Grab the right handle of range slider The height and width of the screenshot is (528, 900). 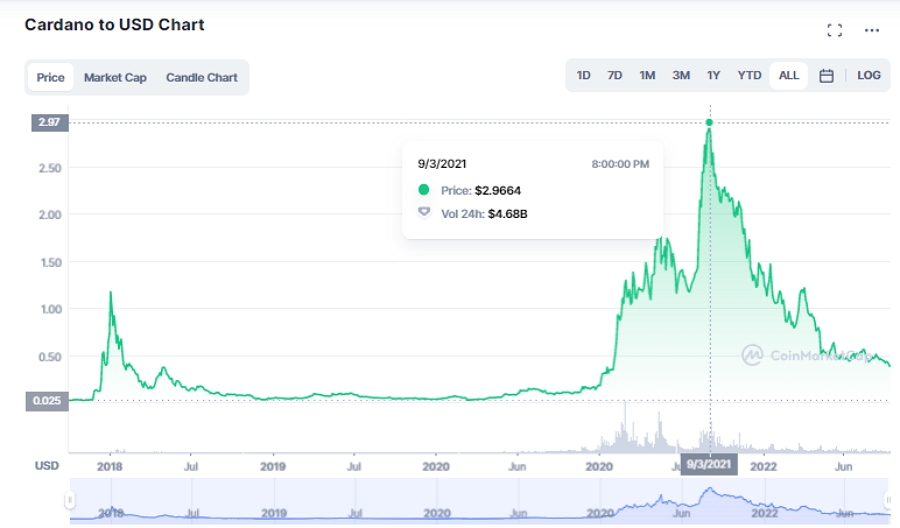click(887, 499)
